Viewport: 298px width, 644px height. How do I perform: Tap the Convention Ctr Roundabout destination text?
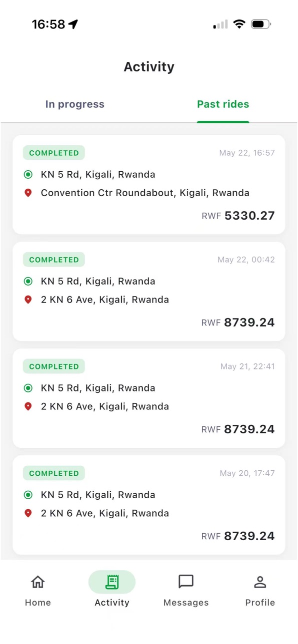point(145,193)
